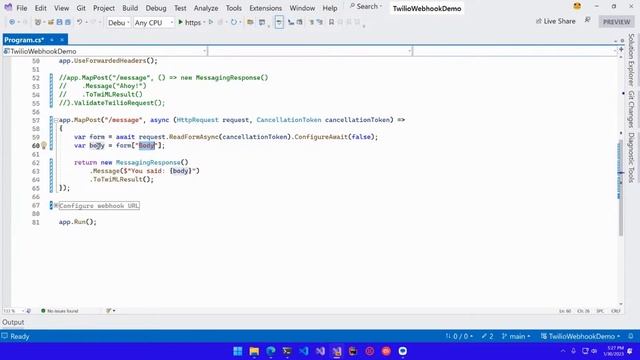Open the TwilioWebhookDemo project navigation dropdown
The height and width of the screenshot is (360, 640).
click(105, 51)
